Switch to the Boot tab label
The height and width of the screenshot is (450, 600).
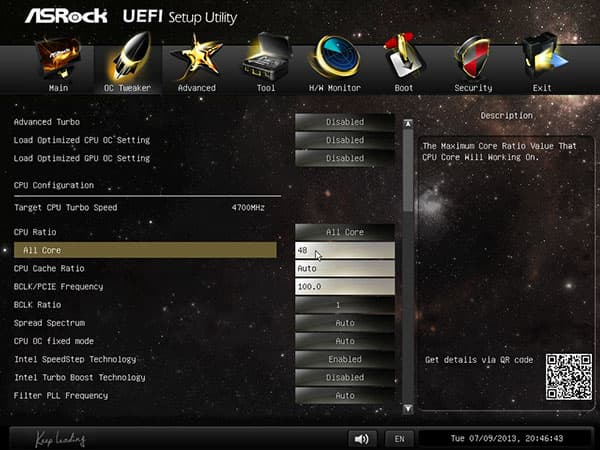404,88
